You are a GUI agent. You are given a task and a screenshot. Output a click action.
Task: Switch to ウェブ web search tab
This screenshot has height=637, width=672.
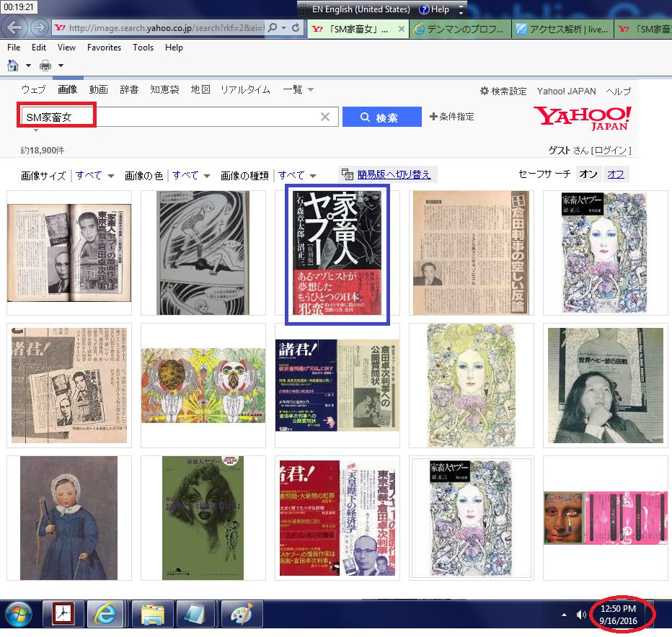tap(33, 89)
